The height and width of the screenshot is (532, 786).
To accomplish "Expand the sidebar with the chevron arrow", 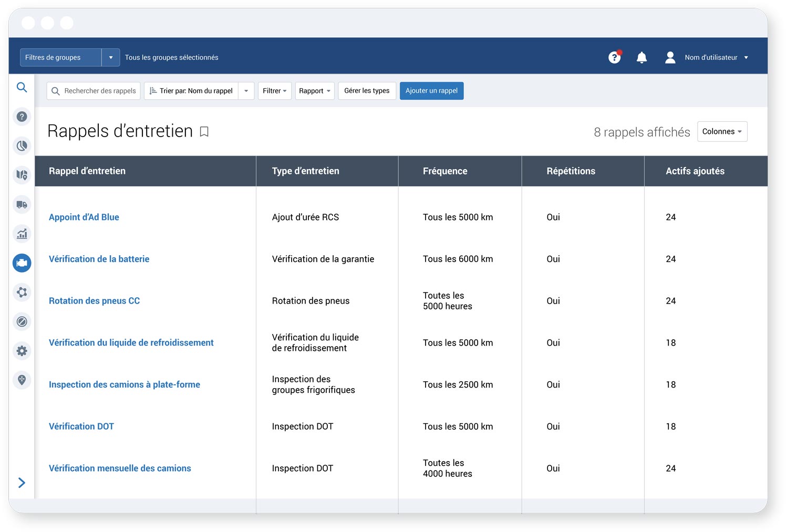I will coord(22,483).
